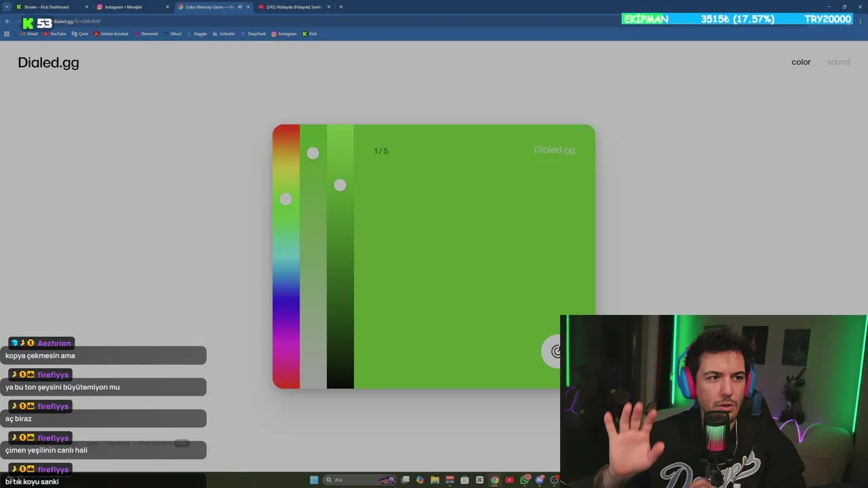Open the Gmail bookmark
This screenshot has height=488, width=868.
pos(29,34)
